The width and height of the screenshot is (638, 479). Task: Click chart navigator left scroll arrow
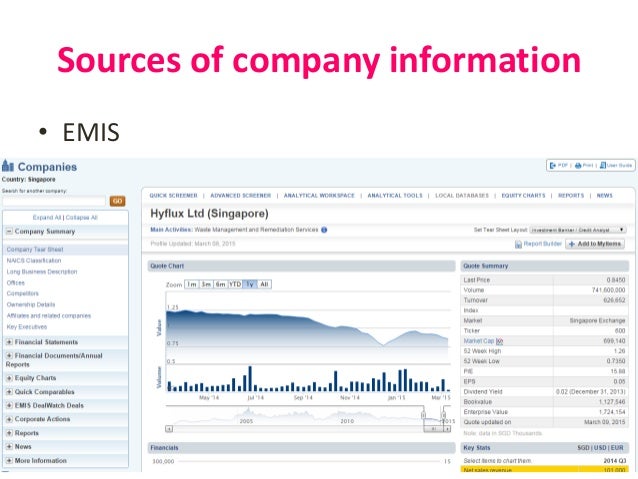coord(169,429)
